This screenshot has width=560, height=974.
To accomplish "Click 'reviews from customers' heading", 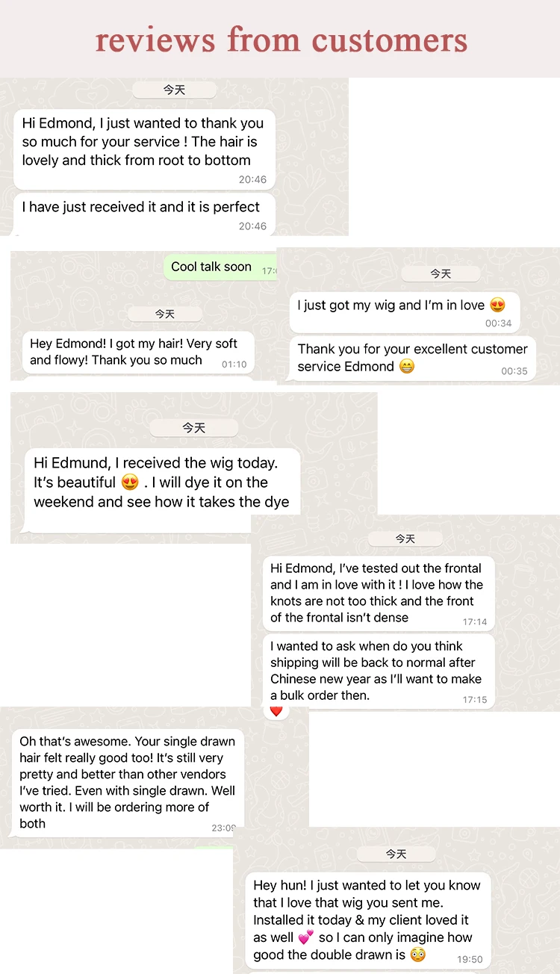I will pyautogui.click(x=281, y=39).
